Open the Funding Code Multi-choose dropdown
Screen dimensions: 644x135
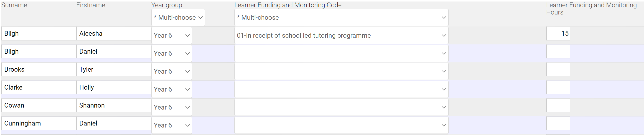pyautogui.click(x=341, y=17)
